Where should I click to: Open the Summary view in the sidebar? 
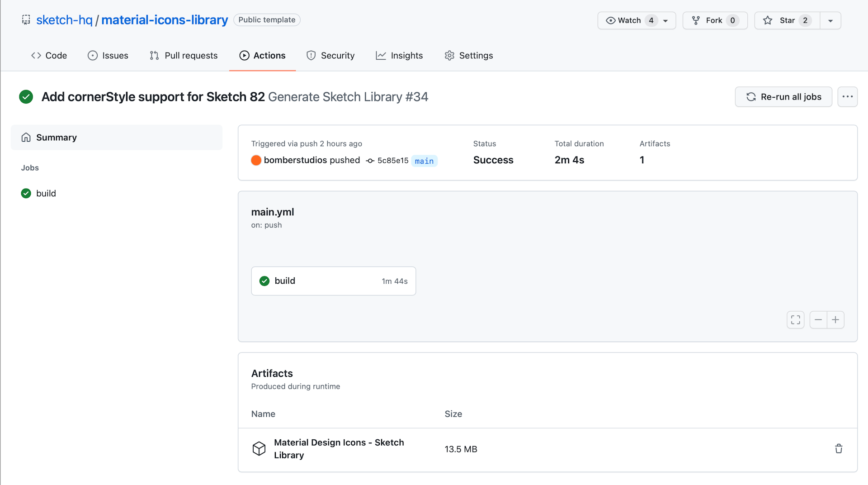pos(56,137)
